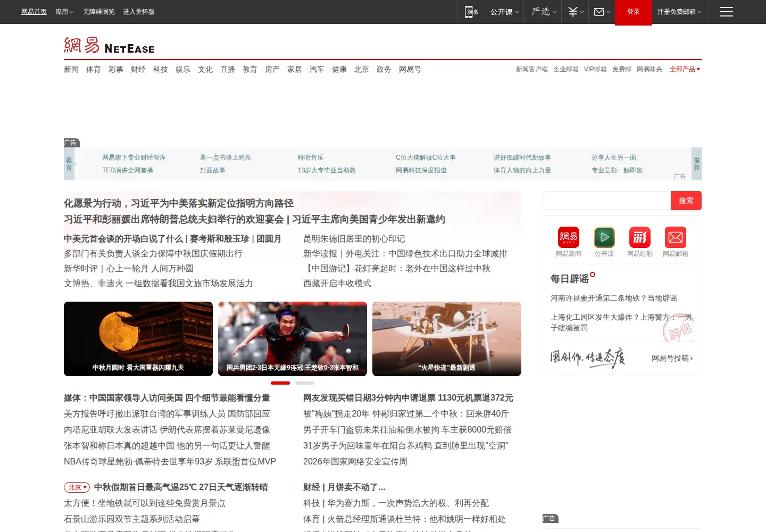
Task: Open the 娱乐 nav tab
Action: (x=183, y=69)
